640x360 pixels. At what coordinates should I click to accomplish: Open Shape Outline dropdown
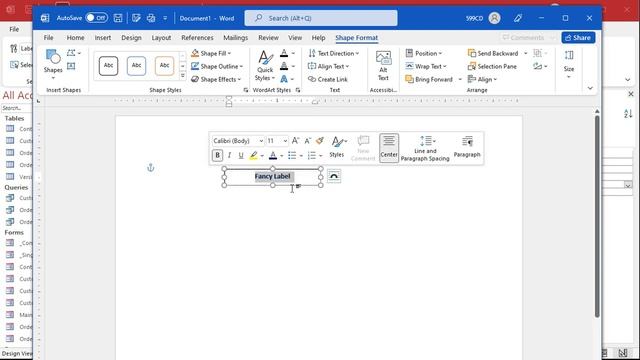(x=217, y=66)
